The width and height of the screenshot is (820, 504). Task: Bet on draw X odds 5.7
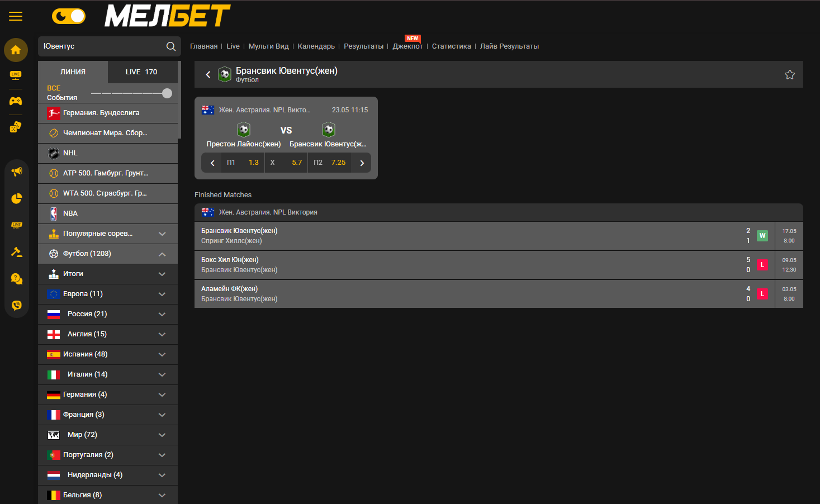point(286,163)
